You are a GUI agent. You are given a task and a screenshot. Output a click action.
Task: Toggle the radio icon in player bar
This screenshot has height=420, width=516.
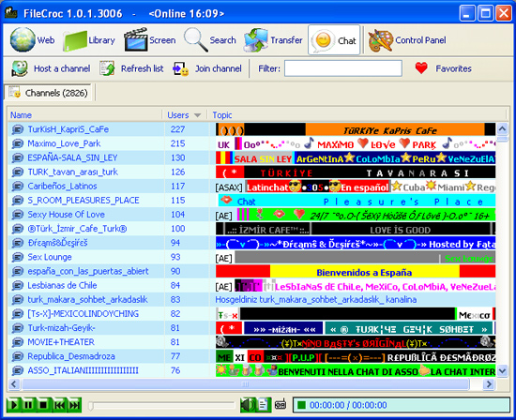[281, 405]
